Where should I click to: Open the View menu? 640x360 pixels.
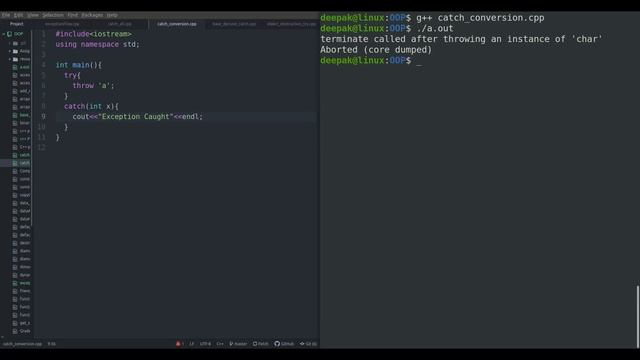(x=33, y=15)
